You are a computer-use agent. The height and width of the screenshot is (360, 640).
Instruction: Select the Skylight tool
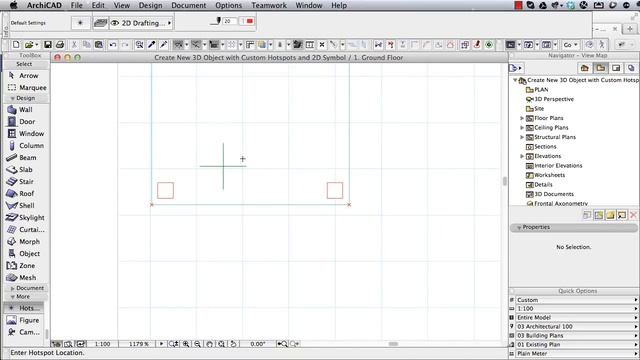[x=25, y=218]
